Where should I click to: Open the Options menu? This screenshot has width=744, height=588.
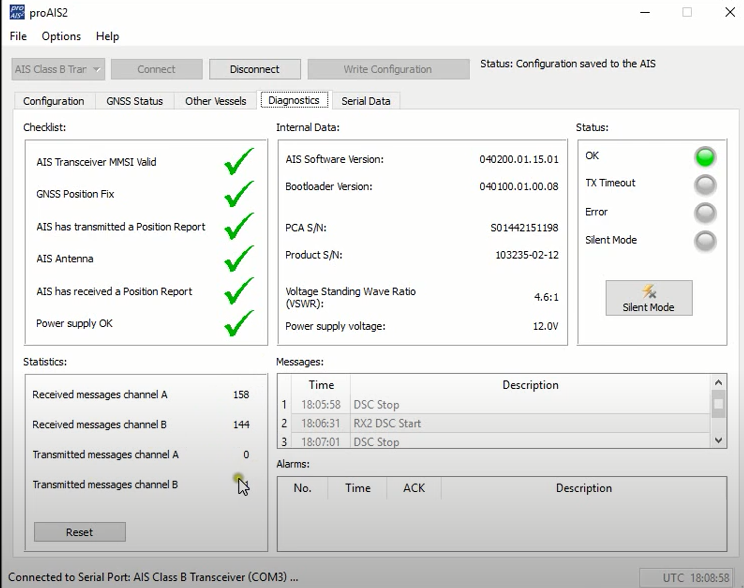tap(61, 36)
